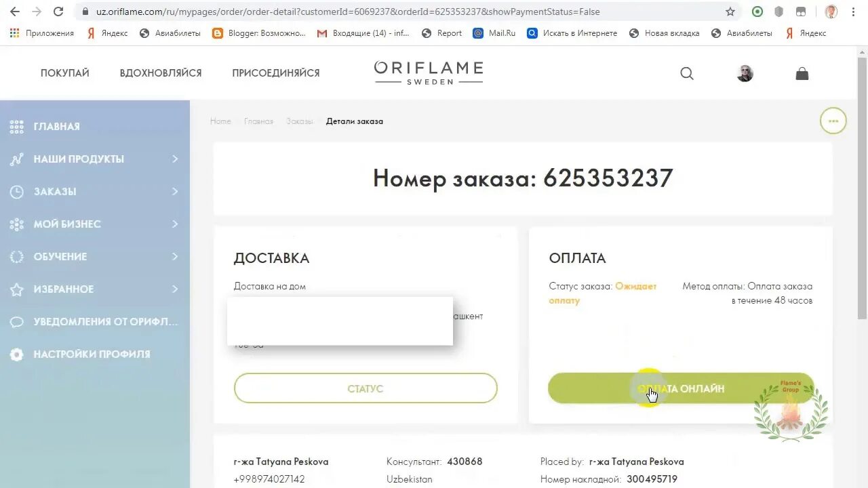868x488 pixels.
Task: Open Chrome three-dot menu
Action: pyautogui.click(x=853, y=12)
